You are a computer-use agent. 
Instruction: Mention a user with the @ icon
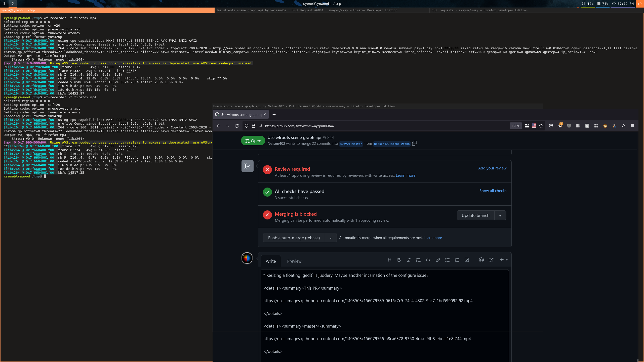[x=481, y=260]
